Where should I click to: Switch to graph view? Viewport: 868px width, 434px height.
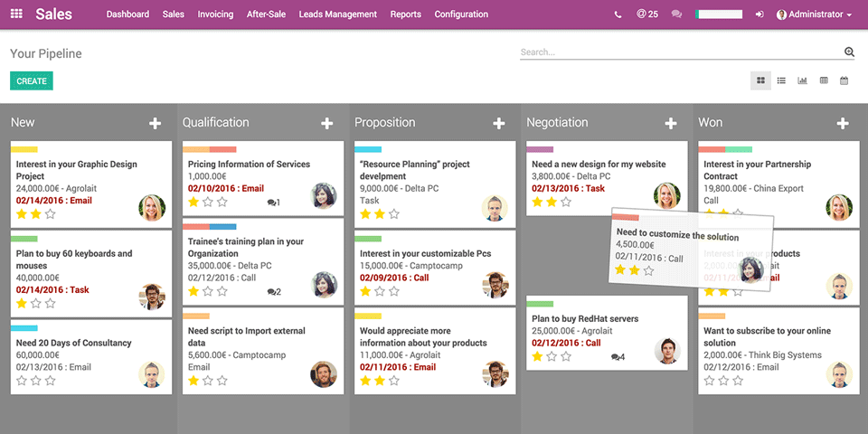802,80
